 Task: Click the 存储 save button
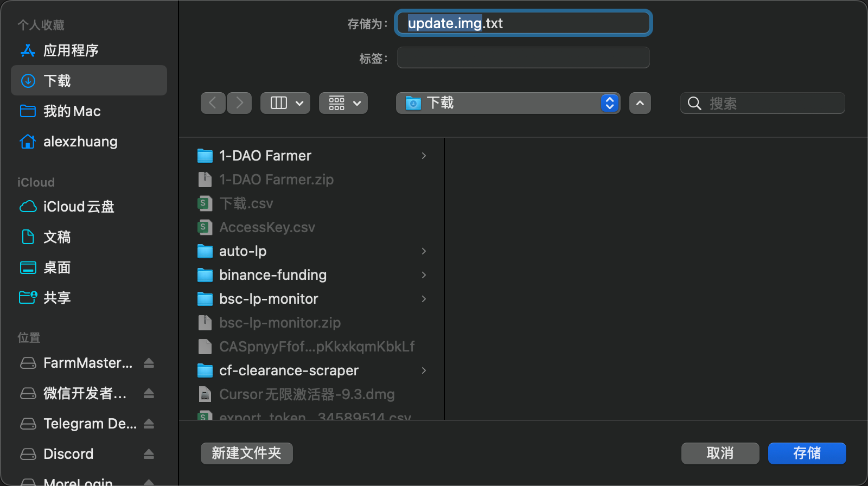807,453
